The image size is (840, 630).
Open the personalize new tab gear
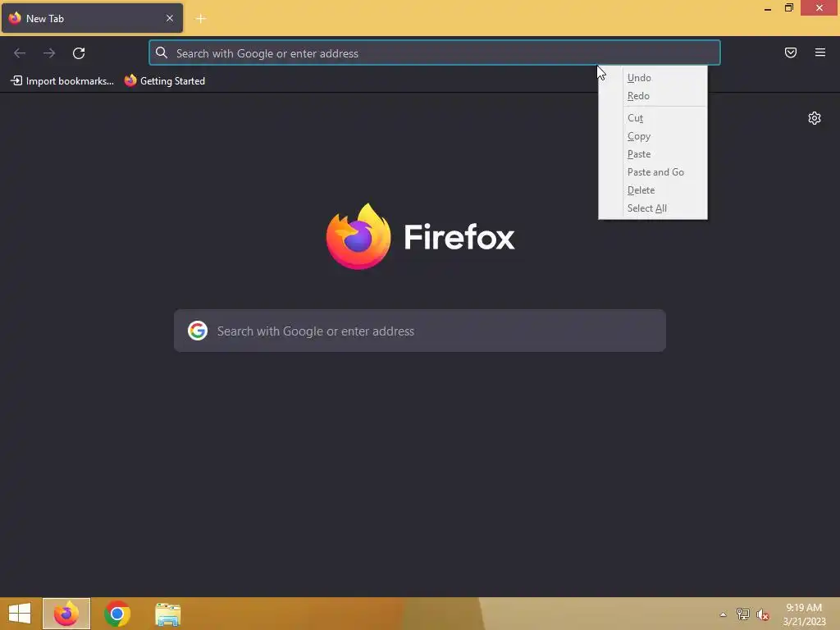[x=815, y=118]
